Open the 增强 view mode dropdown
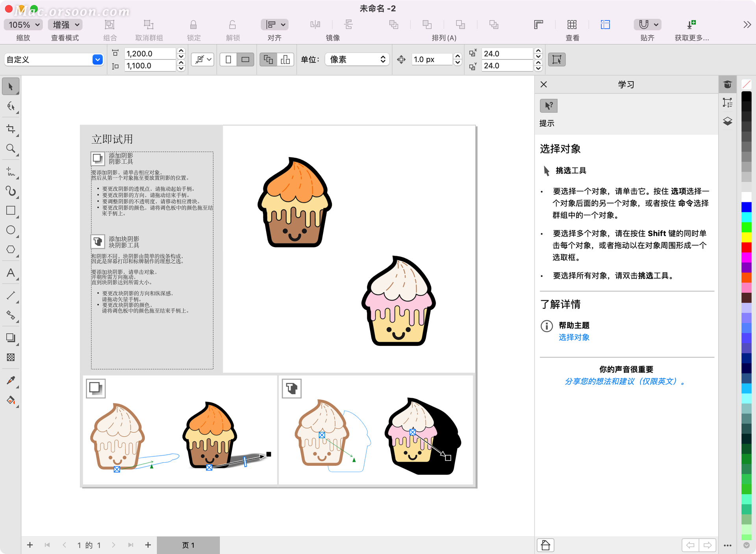This screenshot has height=554, width=756. (65, 25)
